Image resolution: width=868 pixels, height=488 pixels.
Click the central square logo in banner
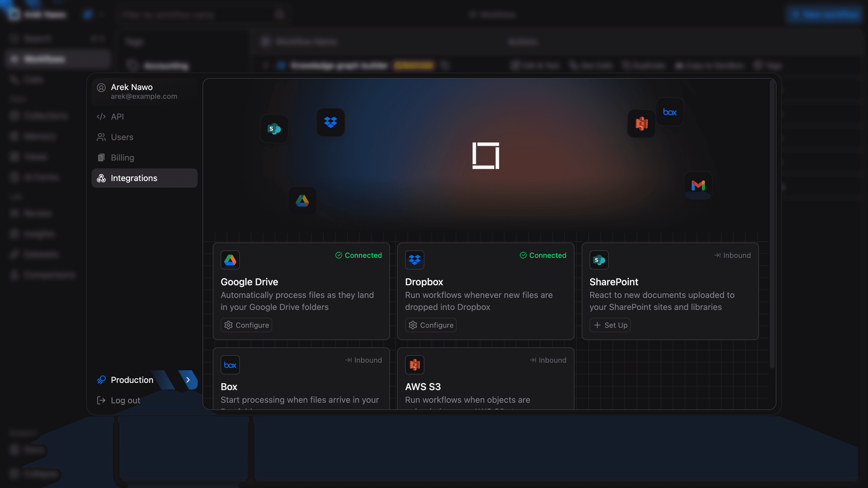point(486,156)
